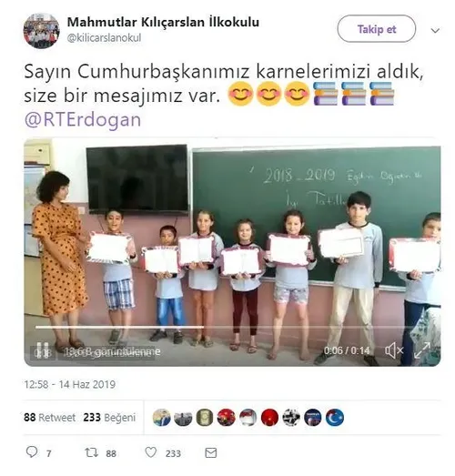Like the tweet with heart icon
Viewport: 455px width, 476px height.
click(150, 452)
